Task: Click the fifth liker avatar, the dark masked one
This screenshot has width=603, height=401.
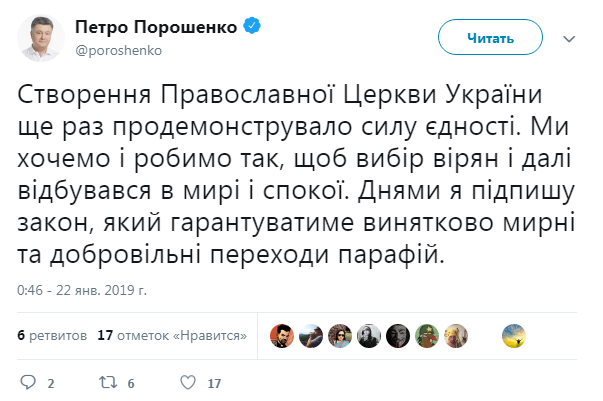Action: [x=399, y=335]
